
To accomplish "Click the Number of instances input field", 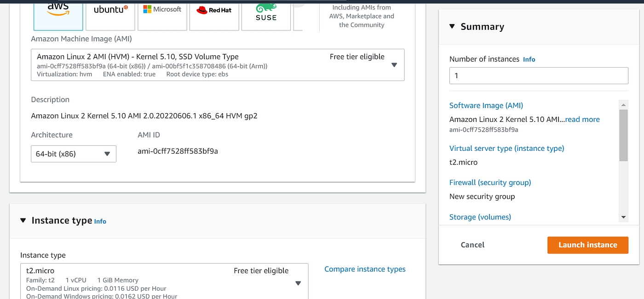I will pyautogui.click(x=538, y=75).
